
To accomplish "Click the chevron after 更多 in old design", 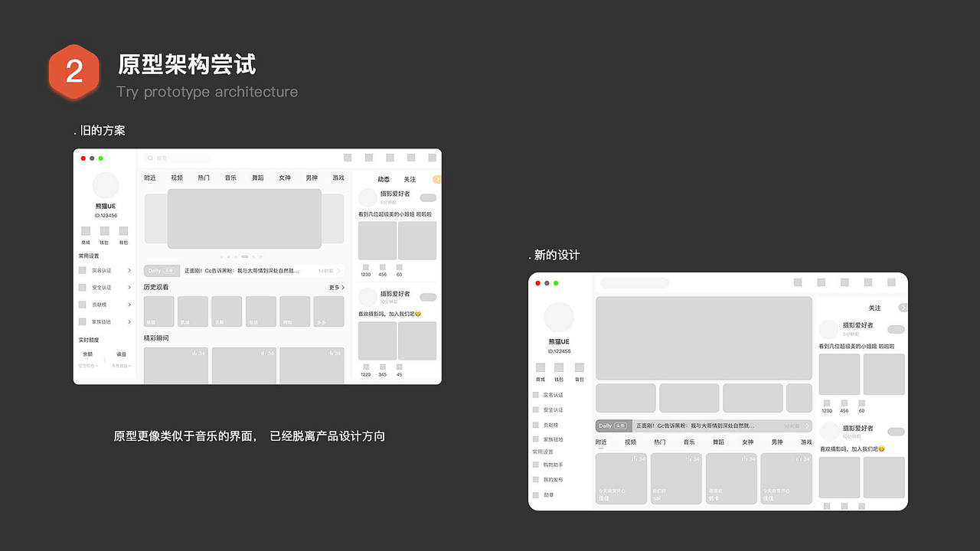I will [342, 288].
